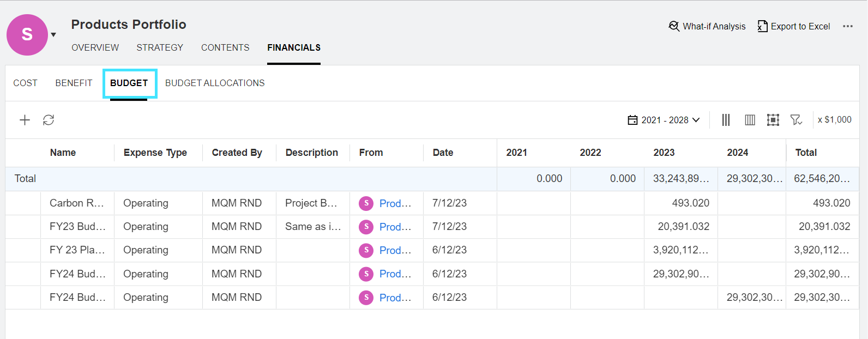Viewport: 868px width, 339px height.
Task: Click the column grid layout icon
Action: coord(750,120)
